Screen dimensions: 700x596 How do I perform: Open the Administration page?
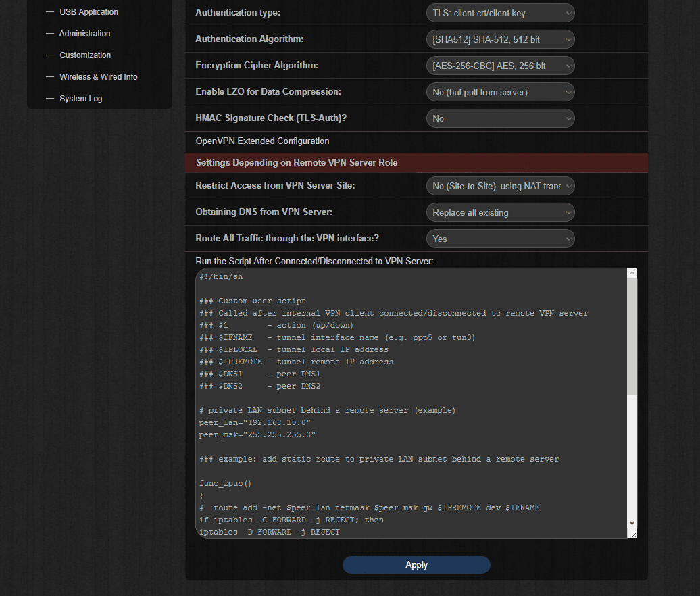(x=84, y=33)
